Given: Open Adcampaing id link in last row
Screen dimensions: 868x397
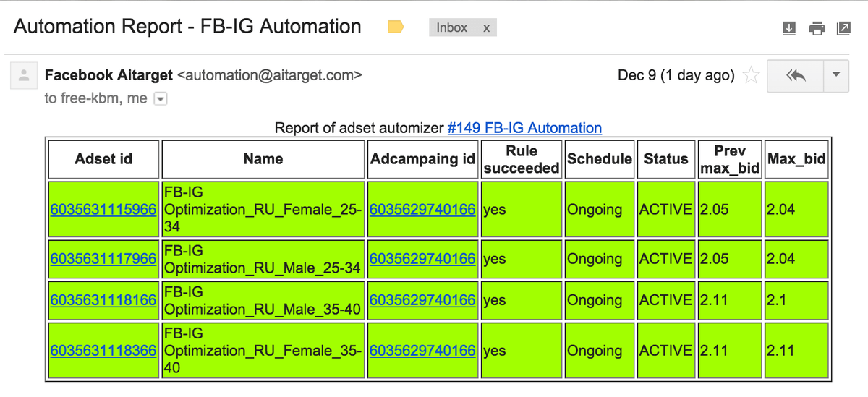Looking at the screenshot, I should click(422, 351).
